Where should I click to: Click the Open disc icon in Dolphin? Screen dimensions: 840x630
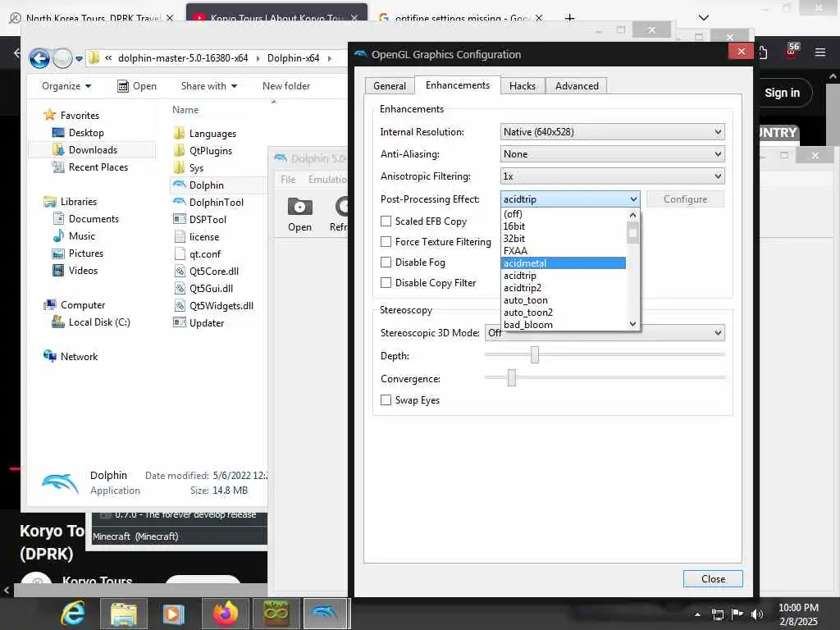tap(299, 214)
